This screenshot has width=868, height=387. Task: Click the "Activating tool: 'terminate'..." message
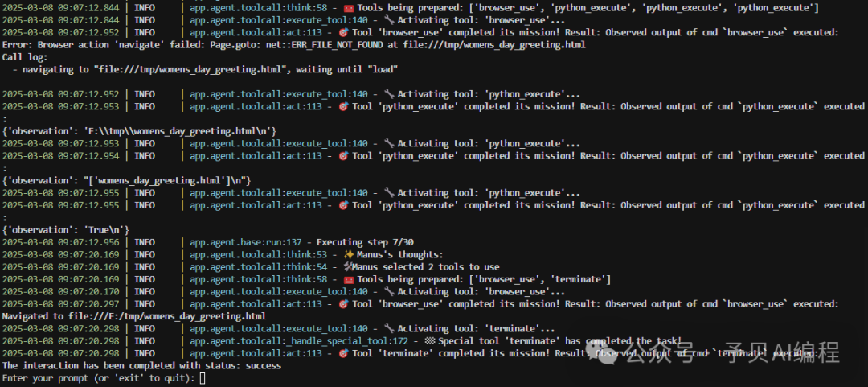(476, 329)
